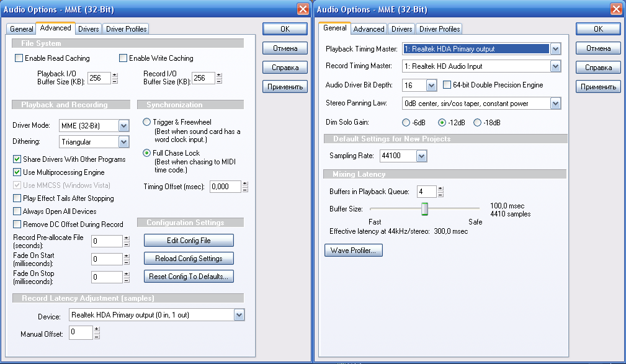Choose -12dB Dim Solo Gain

click(442, 123)
